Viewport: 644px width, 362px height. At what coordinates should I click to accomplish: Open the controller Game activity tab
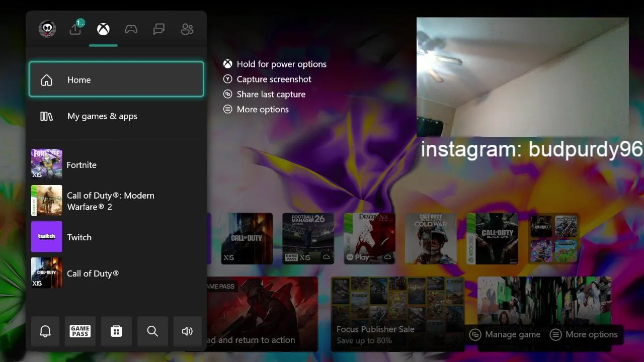click(x=131, y=29)
